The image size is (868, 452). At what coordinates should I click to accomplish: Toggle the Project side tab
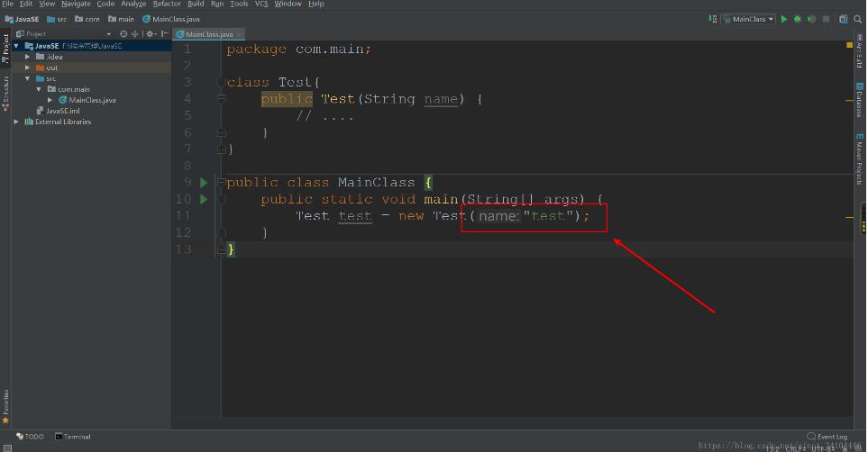pos(5,48)
